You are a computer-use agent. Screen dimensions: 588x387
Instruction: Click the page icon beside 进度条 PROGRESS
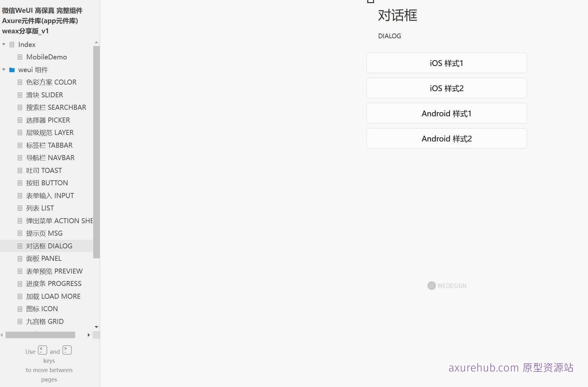pyautogui.click(x=20, y=283)
